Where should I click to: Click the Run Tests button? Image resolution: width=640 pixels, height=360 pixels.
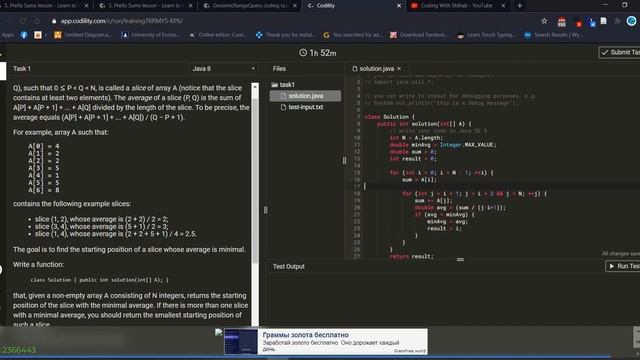click(x=623, y=266)
